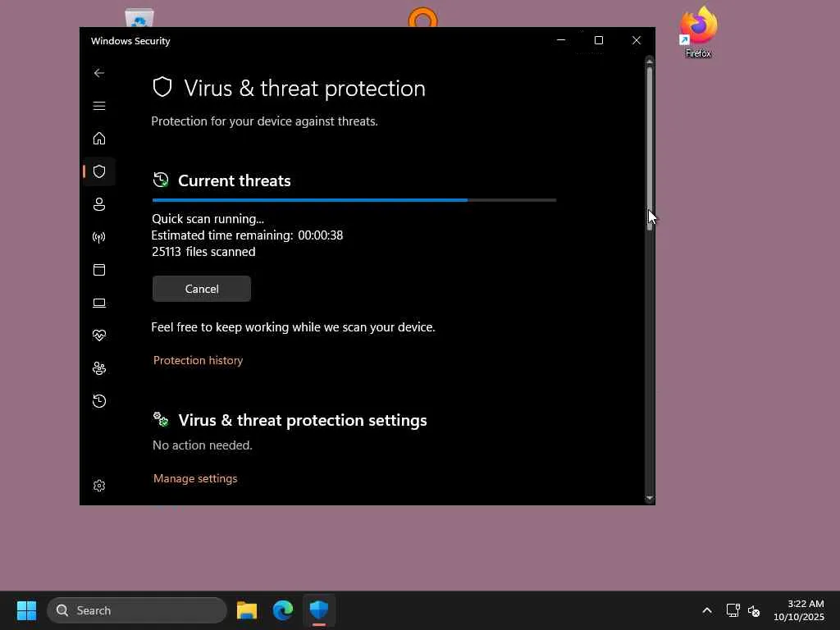
Task: Click the scrollbar down arrow
Action: pos(650,498)
